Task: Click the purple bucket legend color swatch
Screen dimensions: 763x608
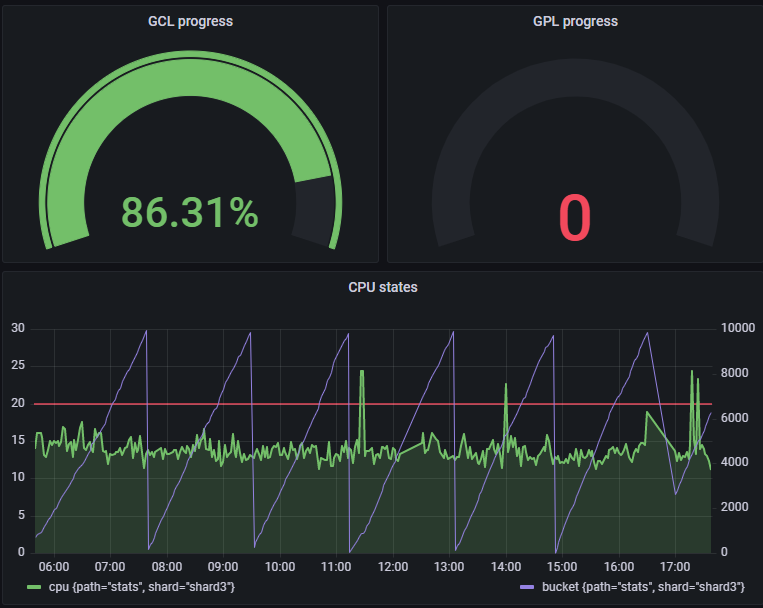Action: (x=531, y=587)
